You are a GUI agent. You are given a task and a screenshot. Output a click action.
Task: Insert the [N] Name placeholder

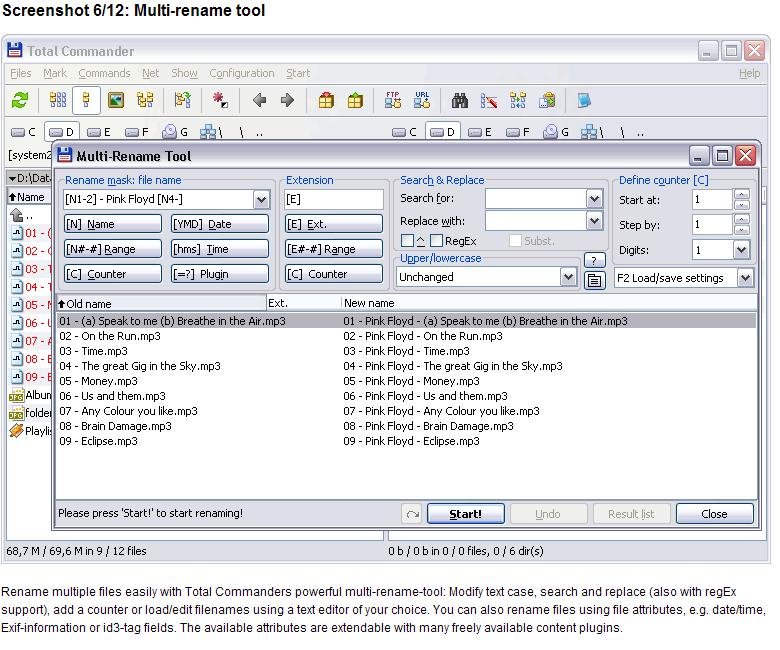point(113,224)
